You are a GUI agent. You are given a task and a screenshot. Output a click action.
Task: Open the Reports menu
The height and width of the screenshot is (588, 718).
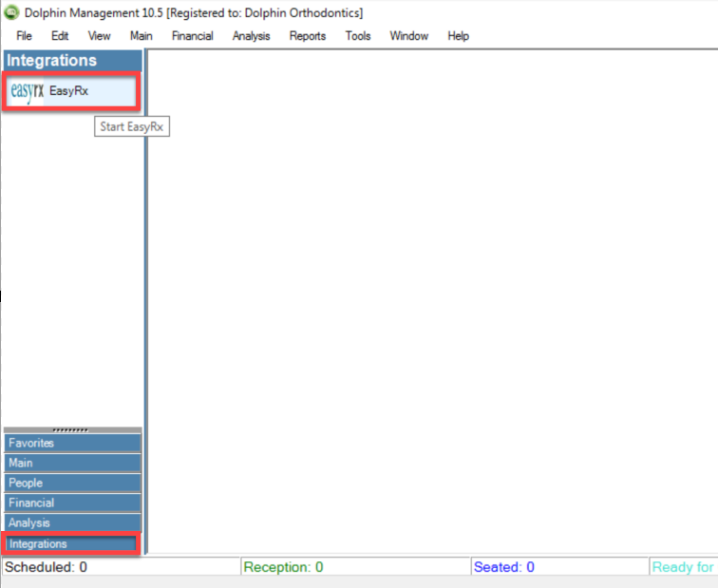click(308, 36)
